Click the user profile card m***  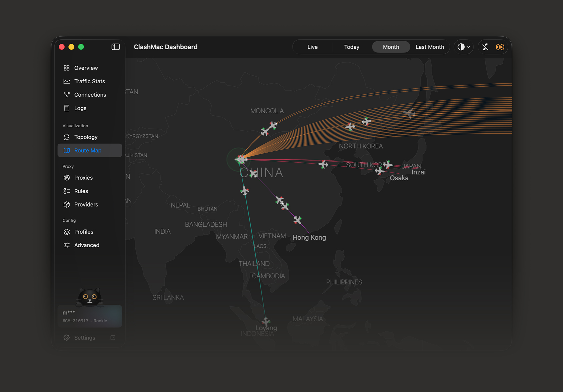pos(90,316)
